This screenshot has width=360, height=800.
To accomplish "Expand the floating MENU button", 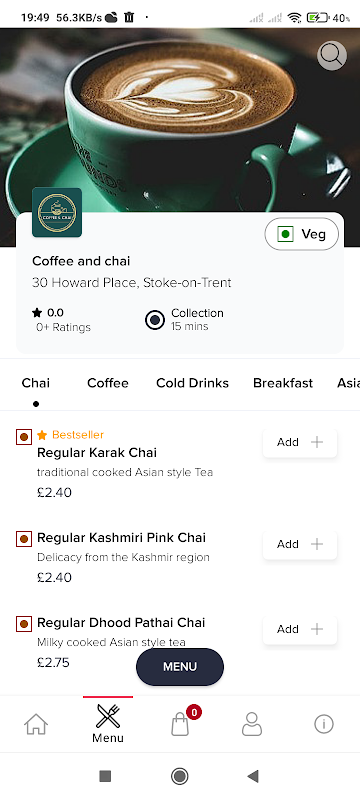I will (179, 667).
